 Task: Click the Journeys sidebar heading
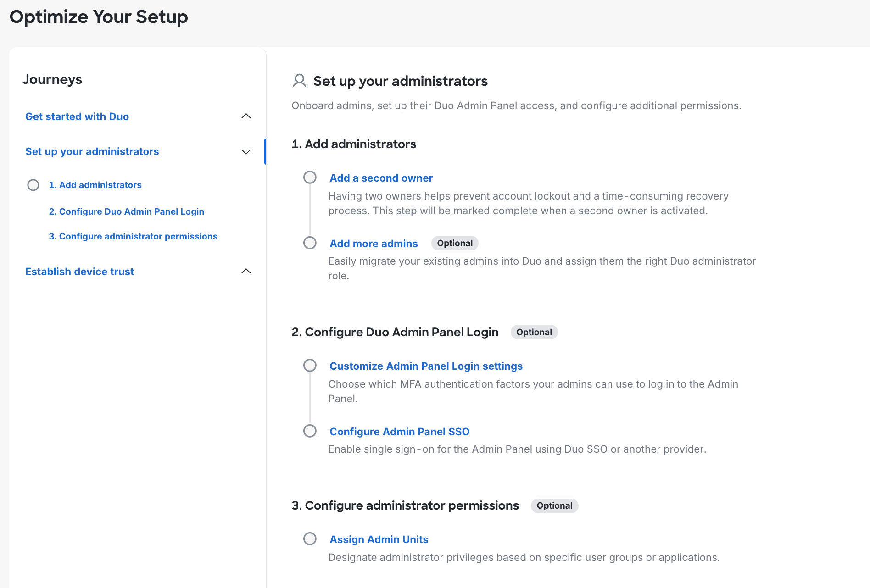(x=52, y=79)
